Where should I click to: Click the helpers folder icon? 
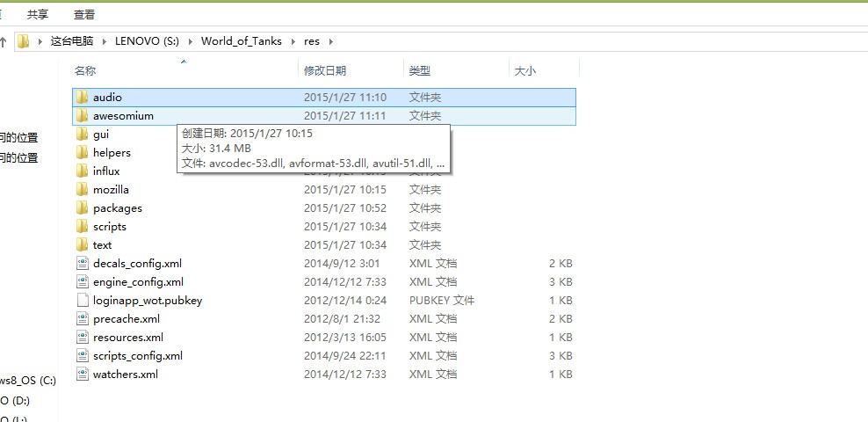pos(82,153)
